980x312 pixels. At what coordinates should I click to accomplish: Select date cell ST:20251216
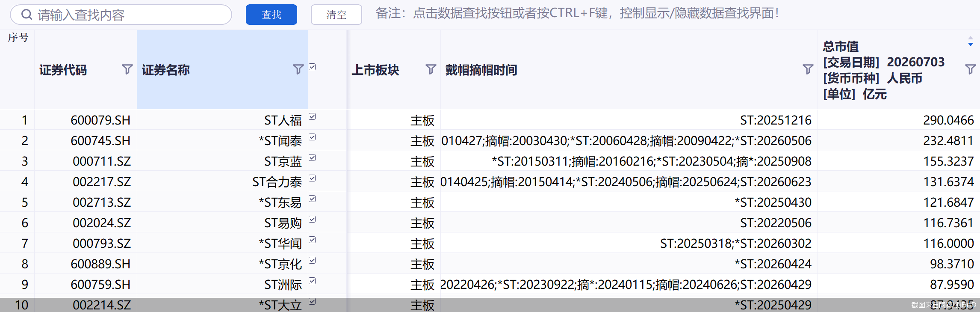(x=629, y=120)
